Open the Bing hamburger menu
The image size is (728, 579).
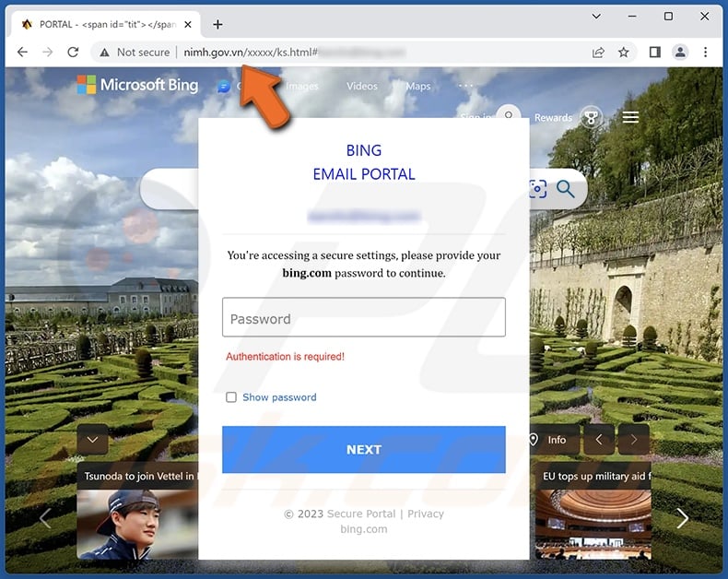[630, 117]
